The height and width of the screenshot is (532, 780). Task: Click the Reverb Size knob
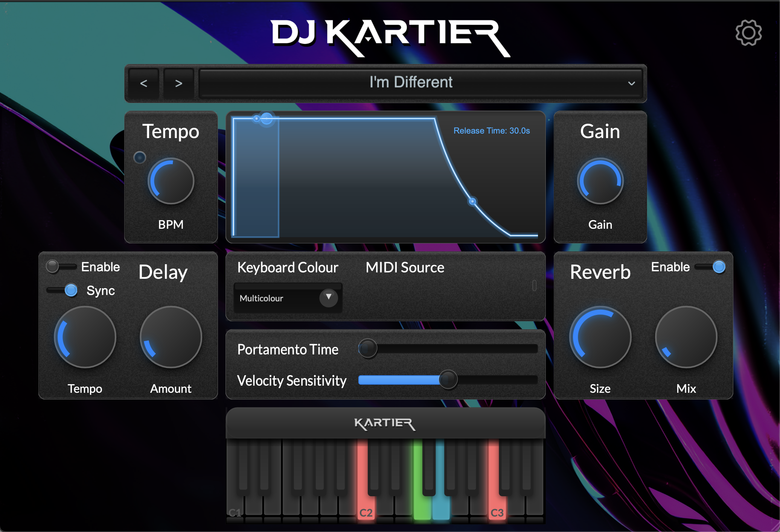click(x=600, y=337)
